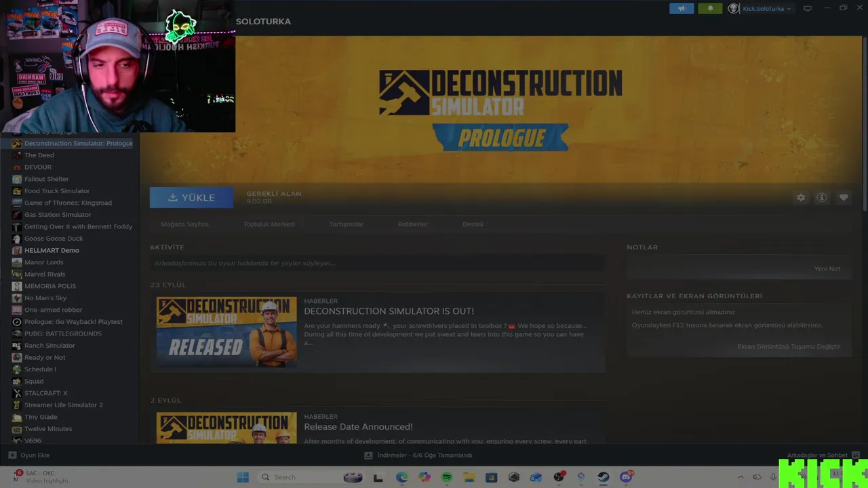Show game info via the info icon
Image resolution: width=868 pixels, height=488 pixels.
point(822,197)
